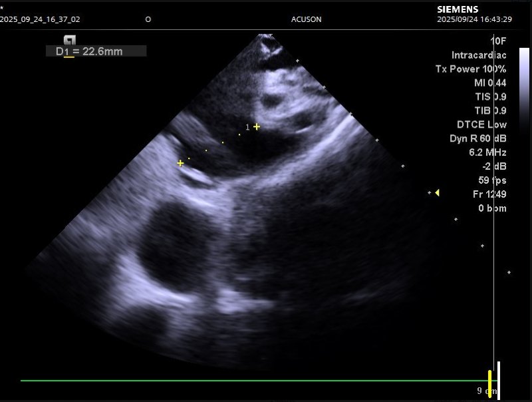532x402 pixels.
Task: Click the 9 cm depth label
Action: tap(487, 391)
